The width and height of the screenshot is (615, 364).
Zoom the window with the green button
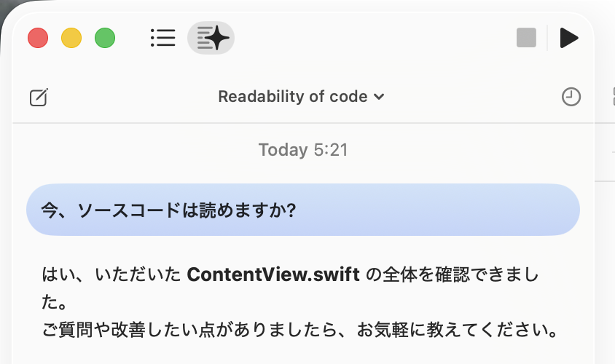point(105,38)
